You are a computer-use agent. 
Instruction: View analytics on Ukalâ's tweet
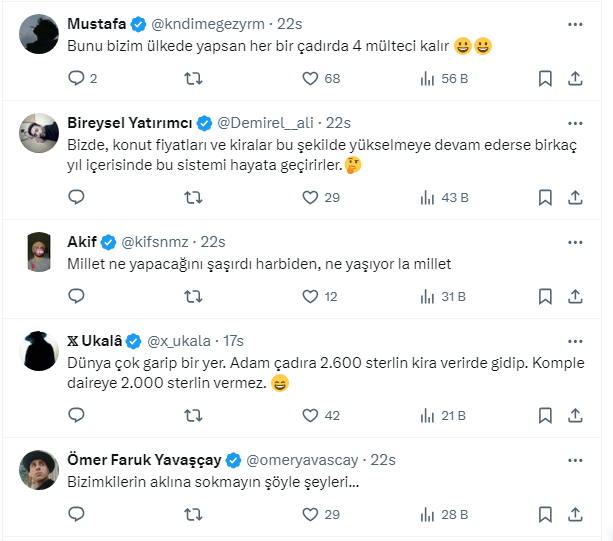pos(426,415)
